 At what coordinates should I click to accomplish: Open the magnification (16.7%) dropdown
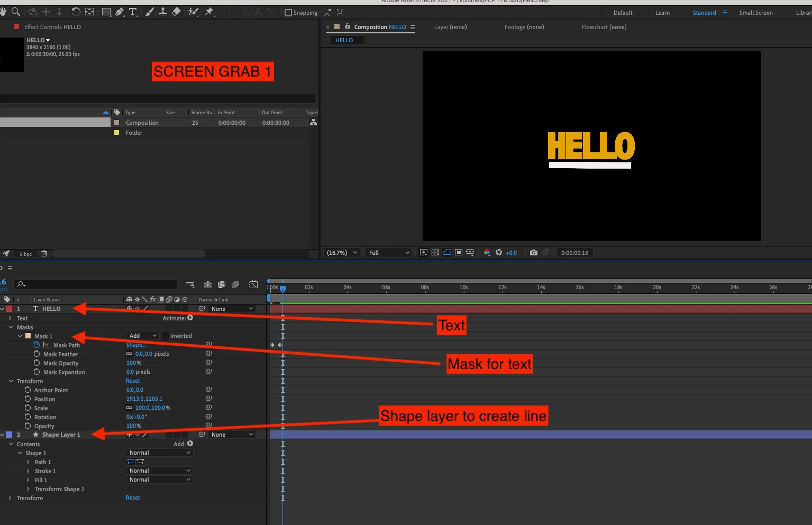342,253
